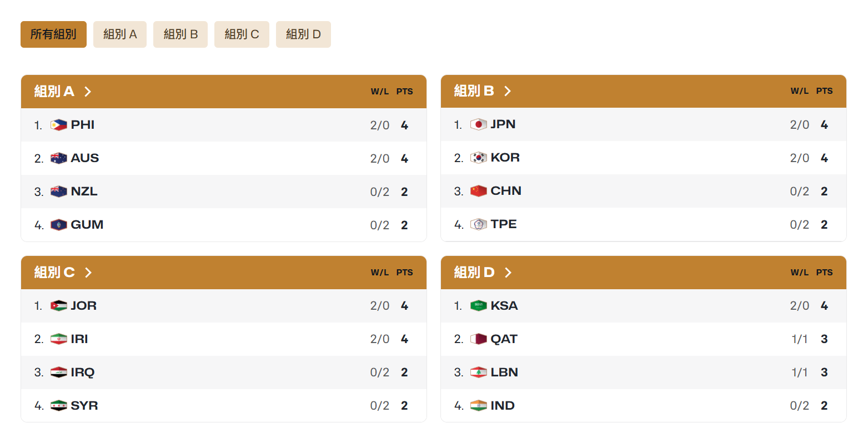Open 組別 D chevron arrow
This screenshot has width=868, height=443.
[x=508, y=273]
